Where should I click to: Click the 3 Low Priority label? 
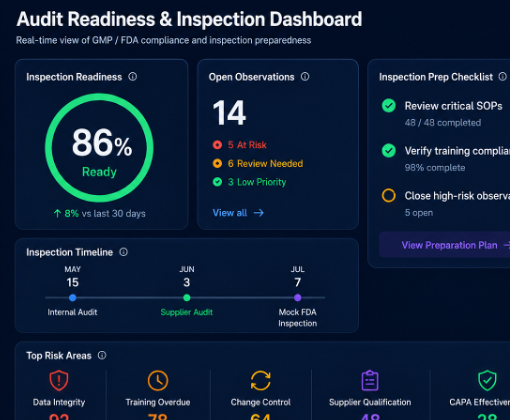[257, 182]
